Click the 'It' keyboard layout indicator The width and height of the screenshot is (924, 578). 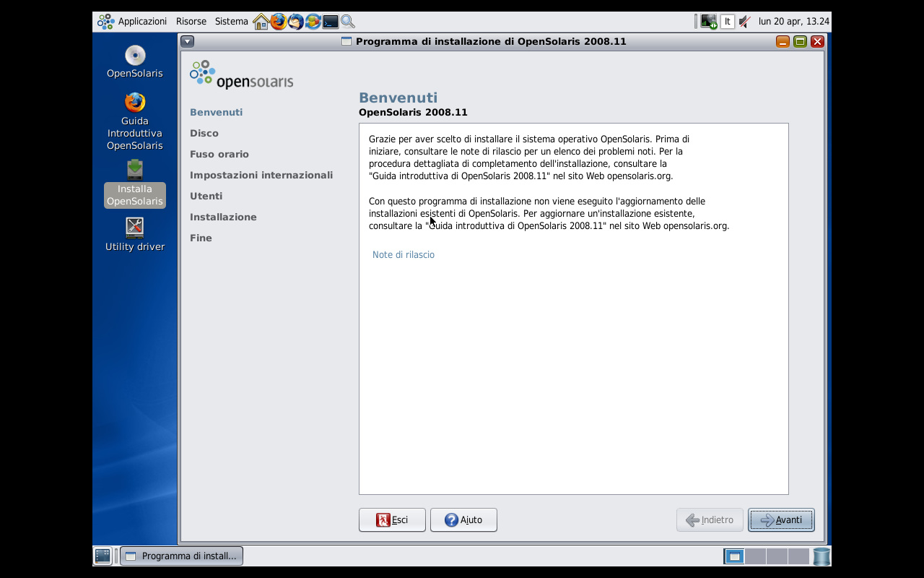(728, 22)
